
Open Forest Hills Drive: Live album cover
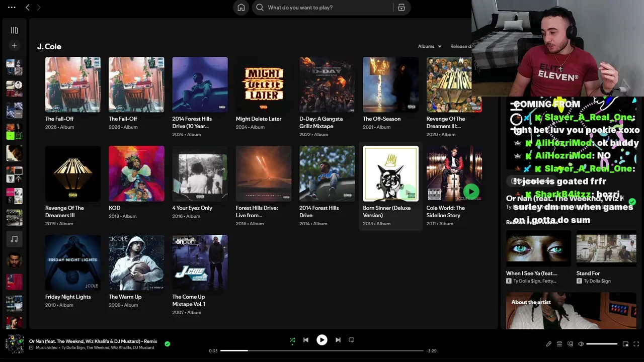(264, 173)
